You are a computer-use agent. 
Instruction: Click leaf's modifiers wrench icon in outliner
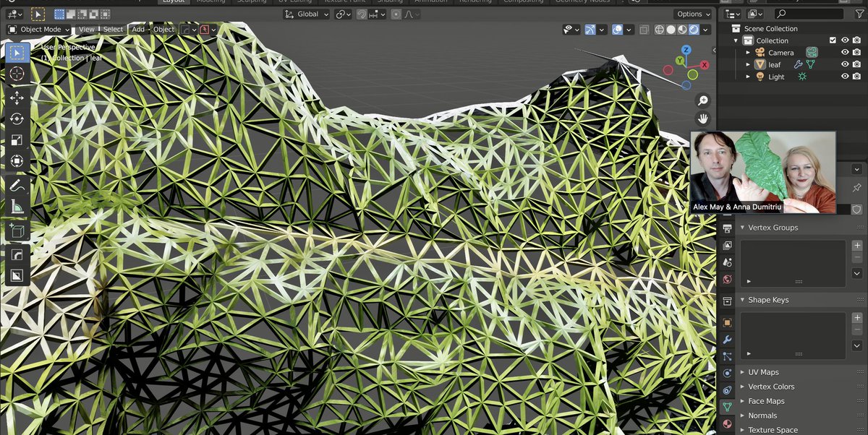click(799, 64)
